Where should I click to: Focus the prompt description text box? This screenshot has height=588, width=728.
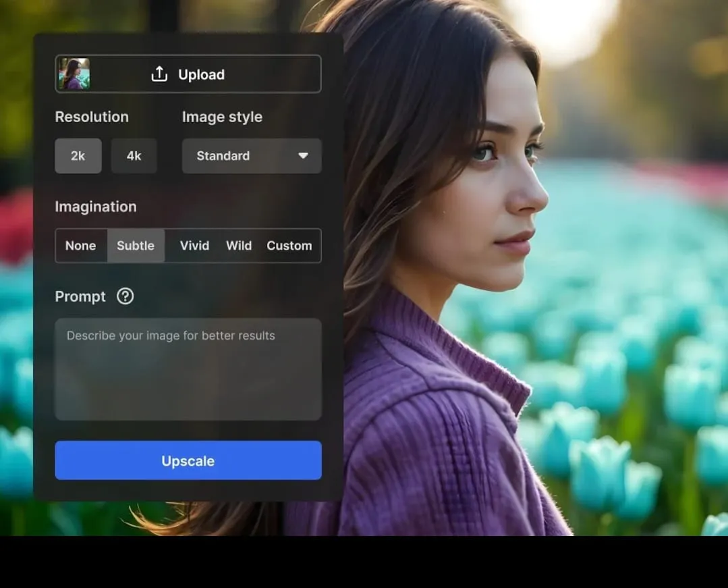pyautogui.click(x=188, y=369)
